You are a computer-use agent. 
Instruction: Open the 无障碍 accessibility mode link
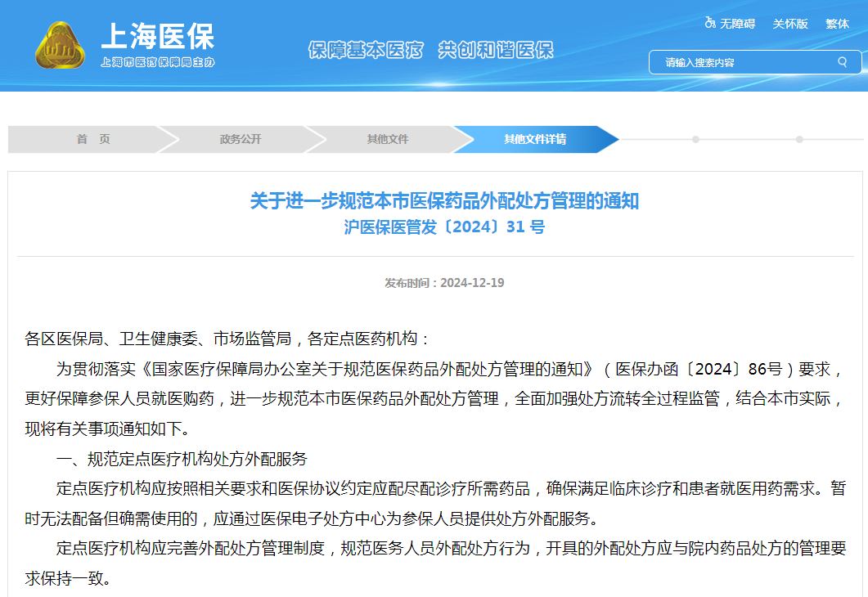pos(737,24)
